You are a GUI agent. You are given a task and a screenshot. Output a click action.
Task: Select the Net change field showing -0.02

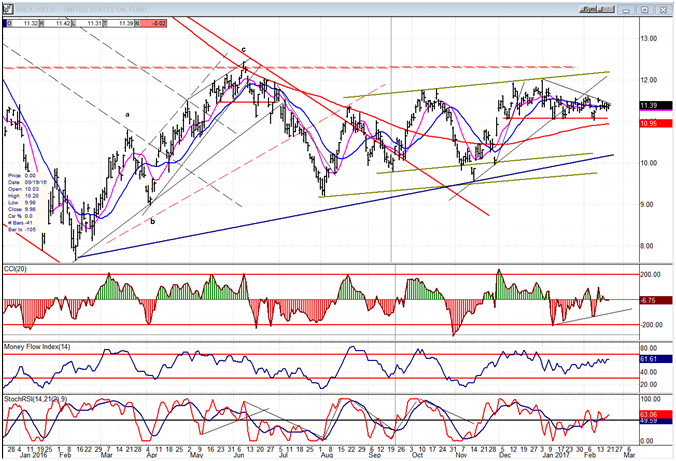pos(153,23)
